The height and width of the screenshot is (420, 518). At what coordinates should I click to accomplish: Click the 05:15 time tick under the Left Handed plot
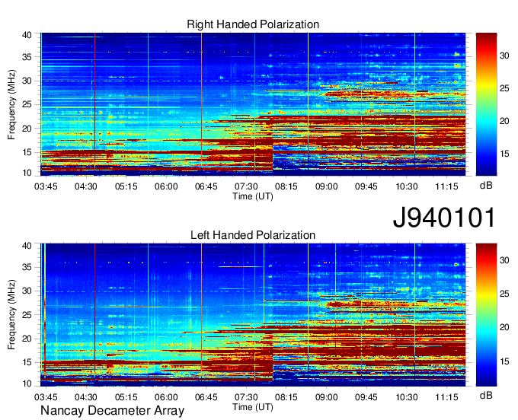126,397
